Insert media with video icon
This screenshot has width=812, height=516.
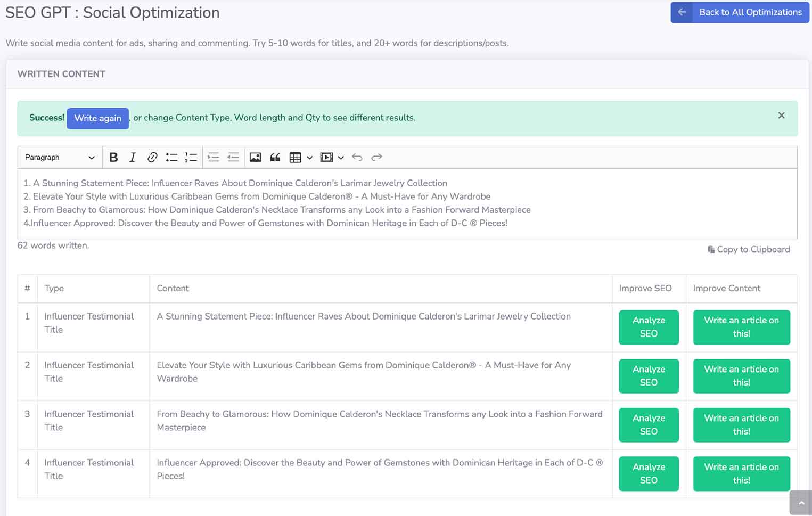coord(326,157)
